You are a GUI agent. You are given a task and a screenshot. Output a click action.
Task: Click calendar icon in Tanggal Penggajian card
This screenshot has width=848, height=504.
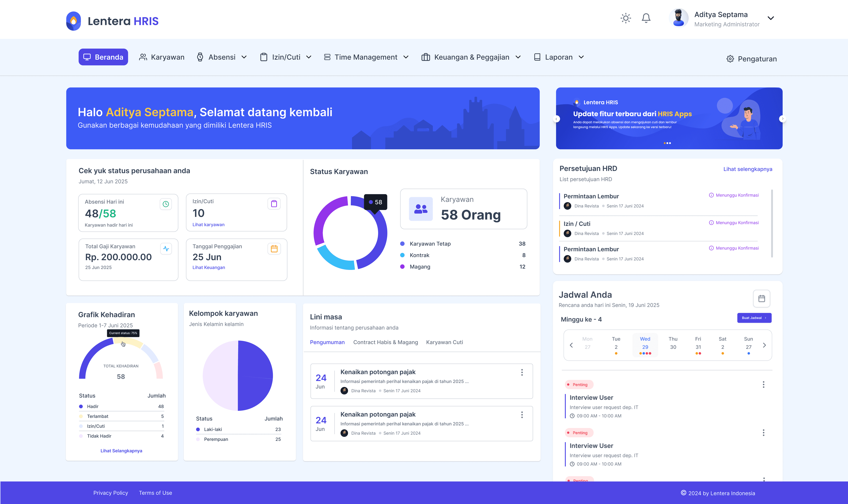pos(274,249)
